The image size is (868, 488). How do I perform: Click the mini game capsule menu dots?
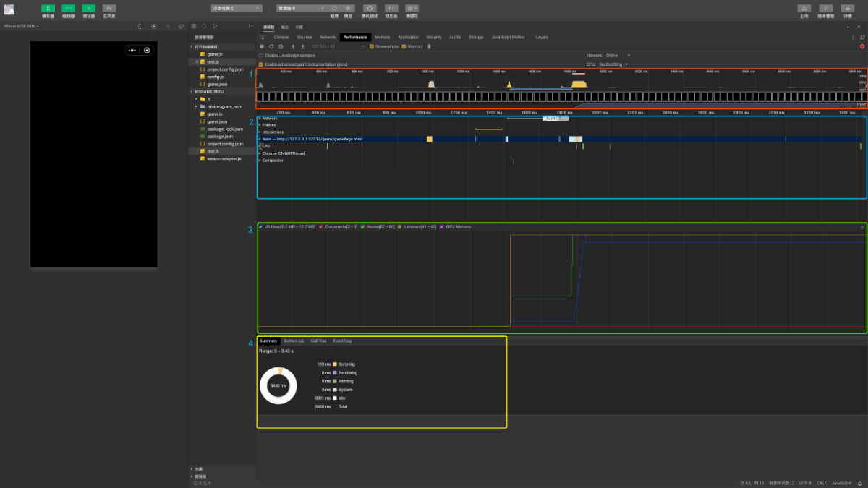[x=132, y=50]
